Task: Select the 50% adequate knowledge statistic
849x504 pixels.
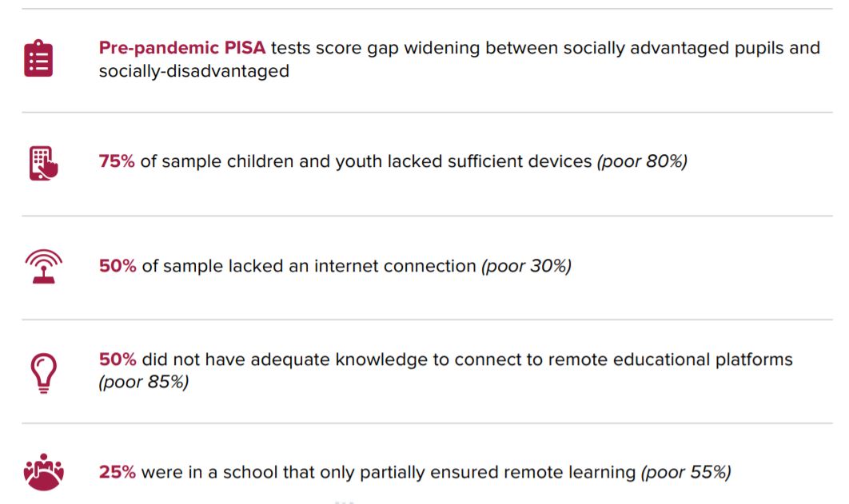Action: pos(118,359)
